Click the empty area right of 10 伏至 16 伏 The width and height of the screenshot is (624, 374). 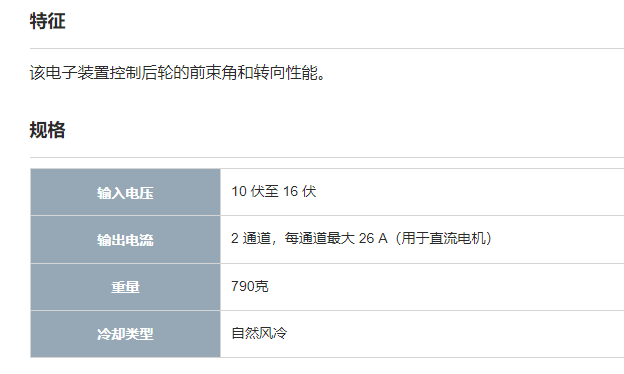pos(470,192)
